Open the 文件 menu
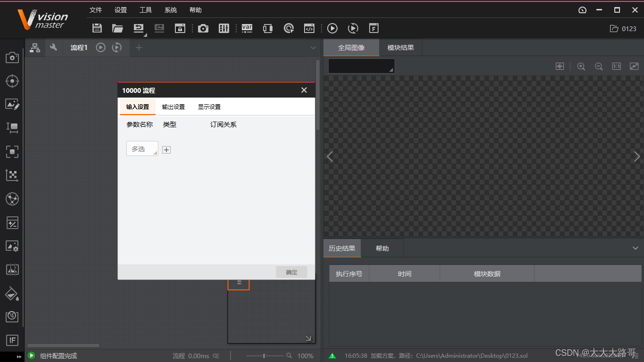644x362 pixels. pyautogui.click(x=96, y=10)
